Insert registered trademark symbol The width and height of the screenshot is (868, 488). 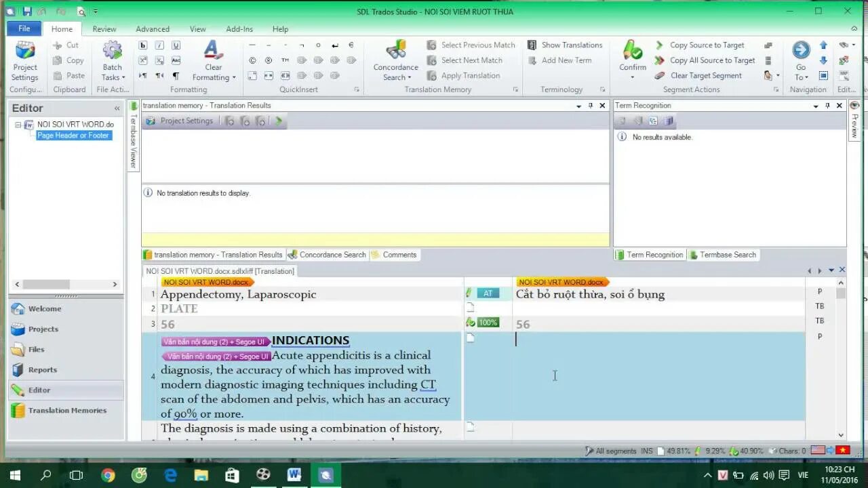tap(269, 60)
